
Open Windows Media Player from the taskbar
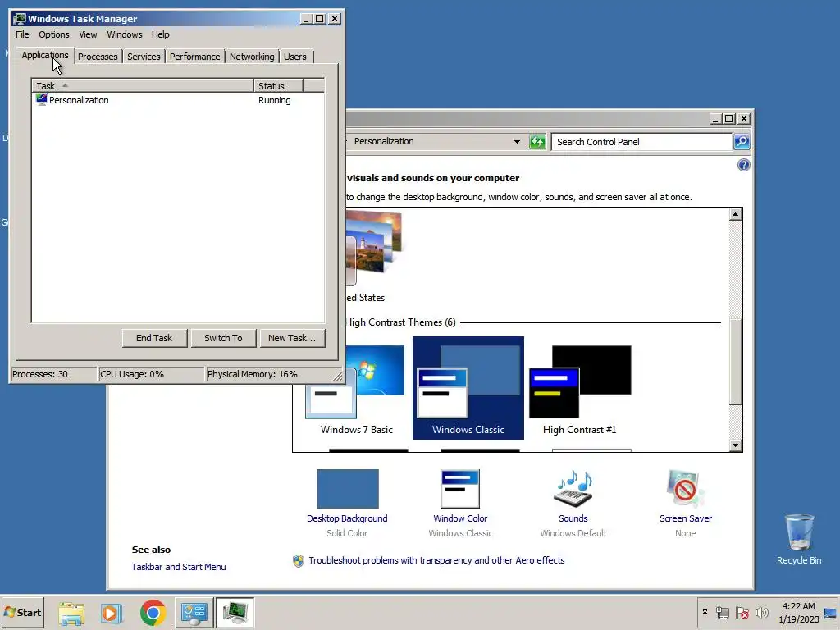pyautogui.click(x=112, y=613)
